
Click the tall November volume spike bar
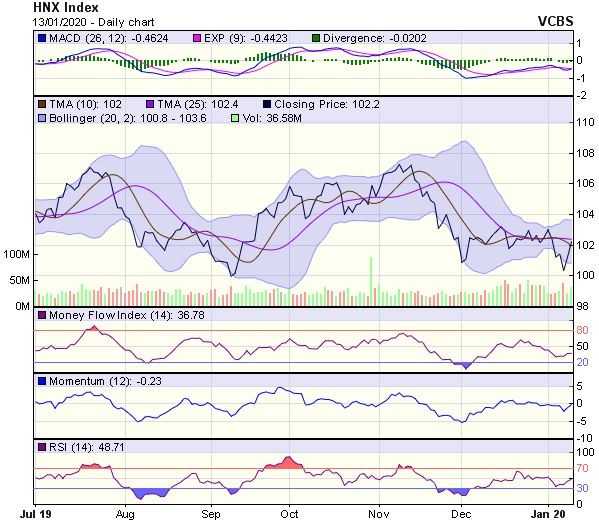pyautogui.click(x=371, y=281)
